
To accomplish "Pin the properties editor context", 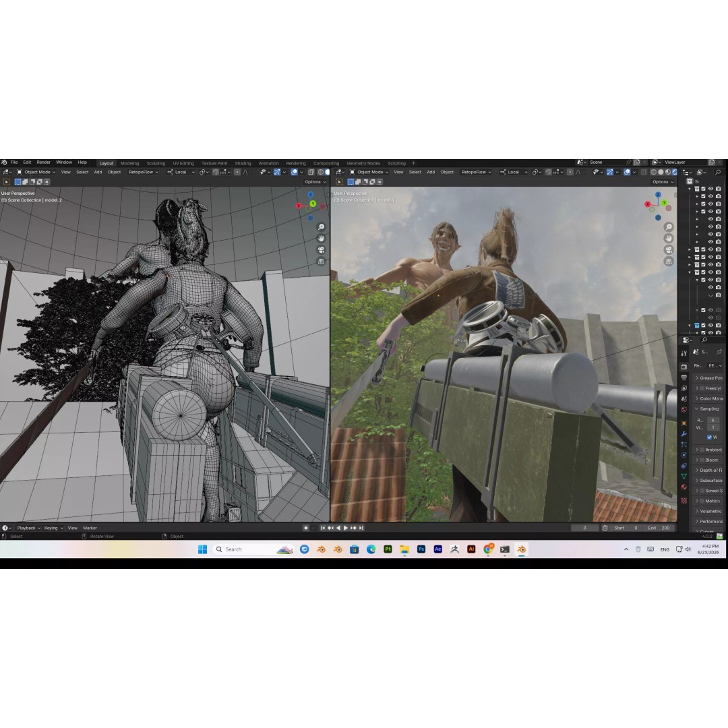I will click(x=719, y=352).
